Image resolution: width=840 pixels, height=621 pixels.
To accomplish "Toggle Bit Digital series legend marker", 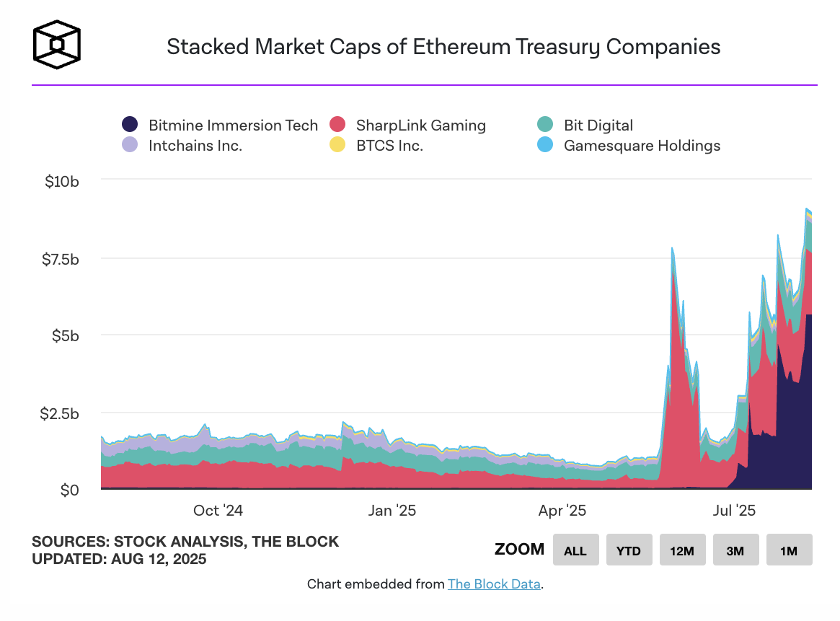I will [x=545, y=124].
